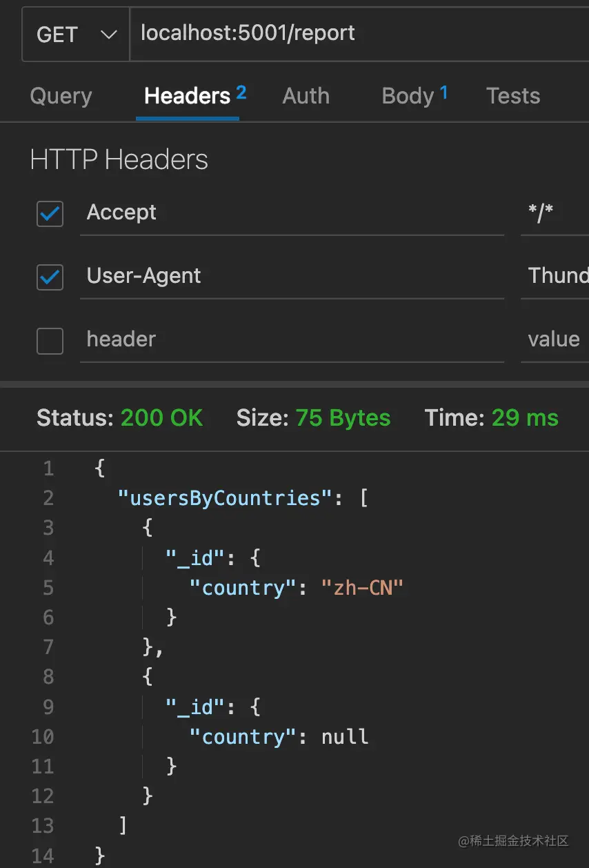Focus the empty 'value' placeholder field
The height and width of the screenshot is (868, 589).
[554, 339]
